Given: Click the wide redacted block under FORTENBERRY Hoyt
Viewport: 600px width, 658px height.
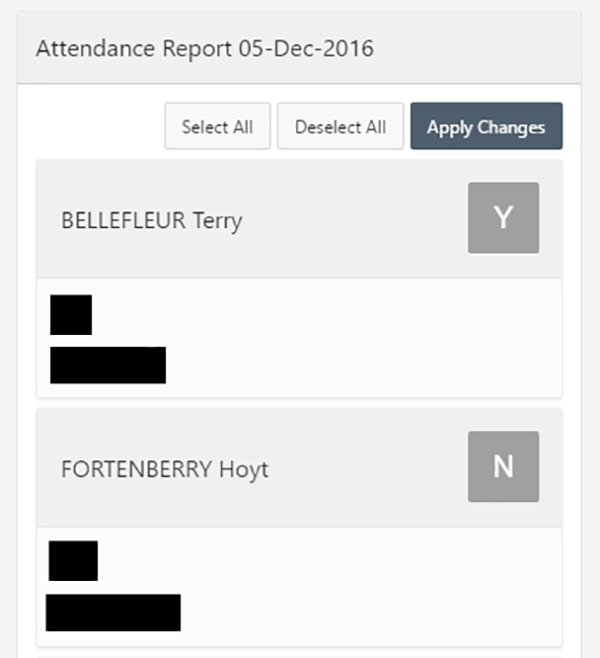Looking at the screenshot, I should tap(113, 613).
